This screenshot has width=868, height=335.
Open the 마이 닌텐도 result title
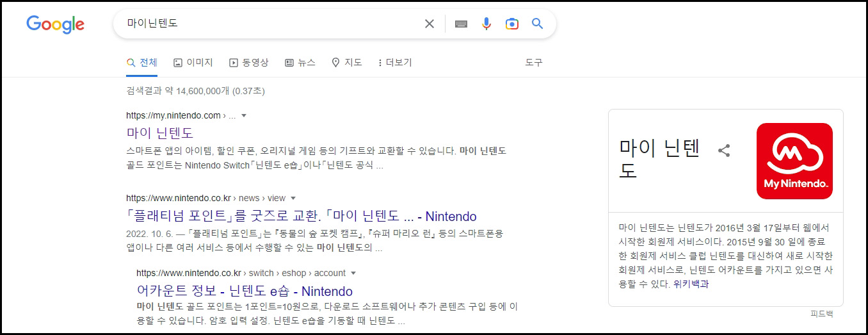click(160, 133)
